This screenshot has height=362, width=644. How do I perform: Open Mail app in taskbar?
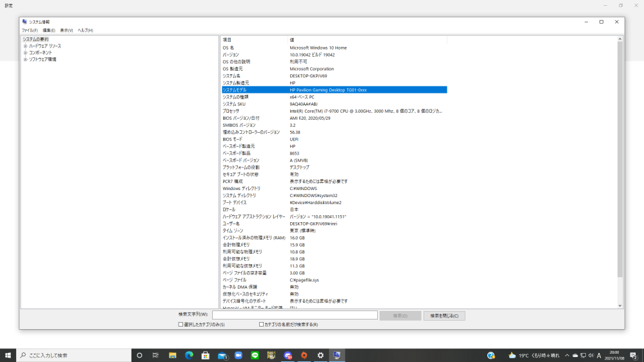point(222,356)
